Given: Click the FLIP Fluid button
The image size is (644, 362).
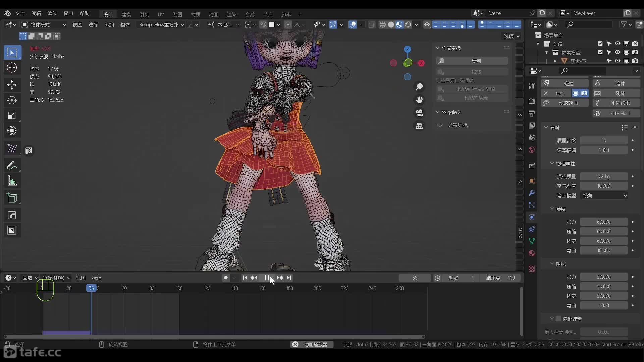Looking at the screenshot, I should pyautogui.click(x=616, y=113).
